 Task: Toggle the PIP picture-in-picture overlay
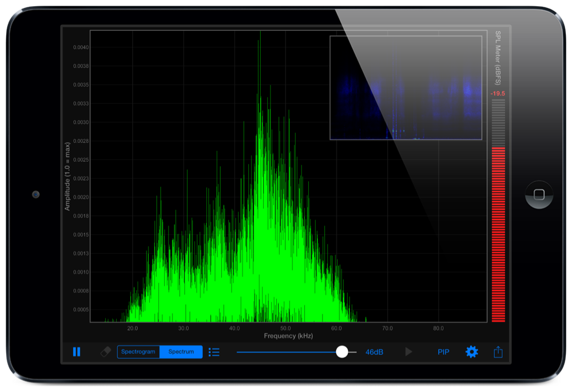(443, 352)
